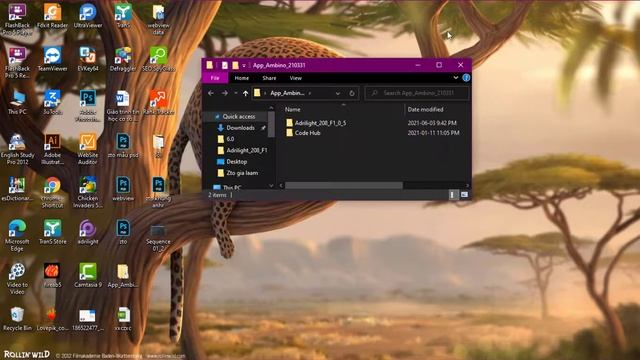Open the address bar history dropdown

338,93
